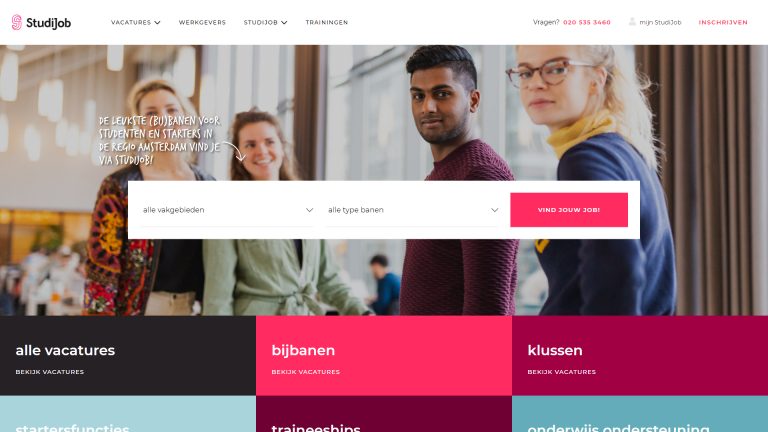Expand the Vacatures menu chevron
The image size is (768, 432).
(x=157, y=23)
